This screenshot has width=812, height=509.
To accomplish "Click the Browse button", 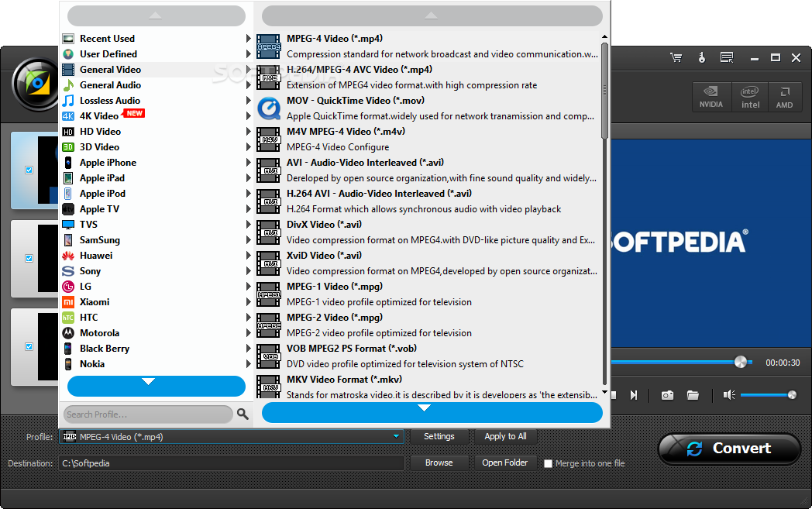I will click(439, 463).
